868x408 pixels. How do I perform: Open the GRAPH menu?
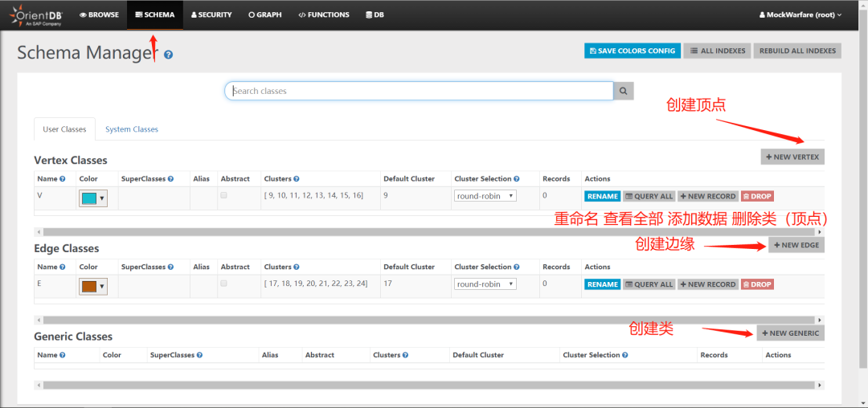[265, 15]
